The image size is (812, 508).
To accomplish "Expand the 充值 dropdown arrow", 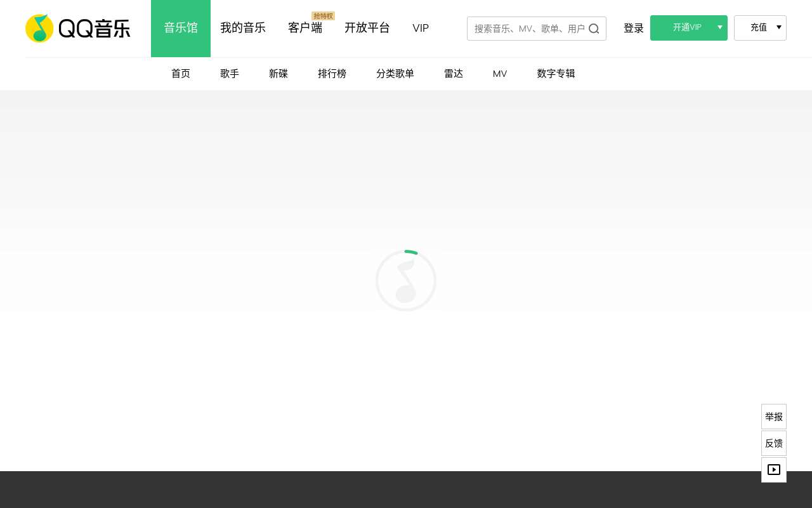I will [779, 27].
